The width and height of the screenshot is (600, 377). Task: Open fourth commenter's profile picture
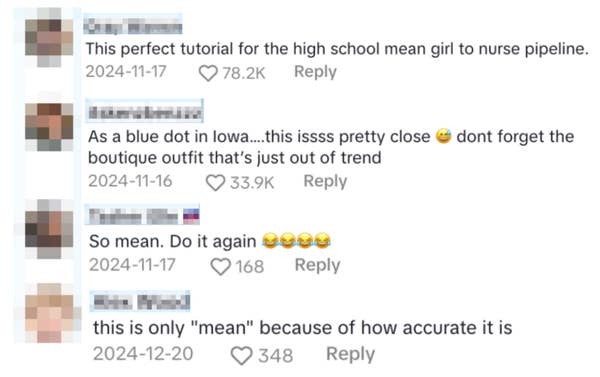coord(49,313)
